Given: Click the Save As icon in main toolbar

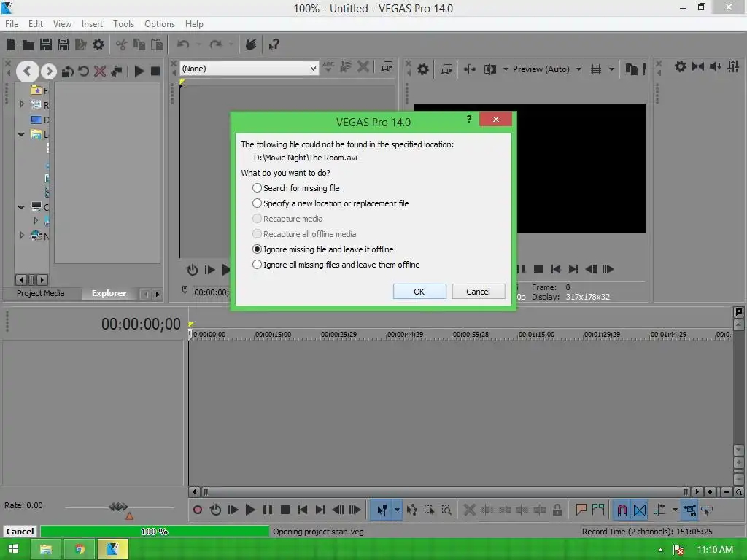Looking at the screenshot, I should click(63, 44).
